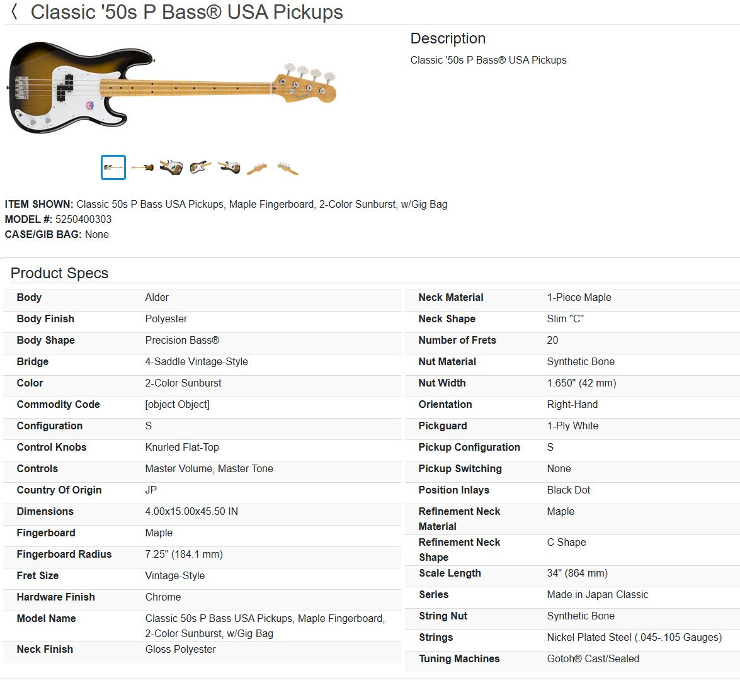Click the Product Specs heading
This screenshot has height=700, width=740.
coord(59,273)
